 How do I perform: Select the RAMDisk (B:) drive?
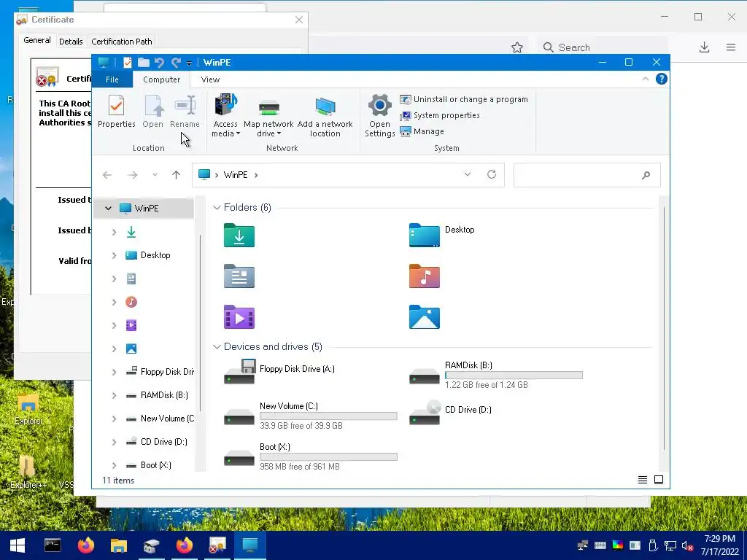[x=495, y=375]
